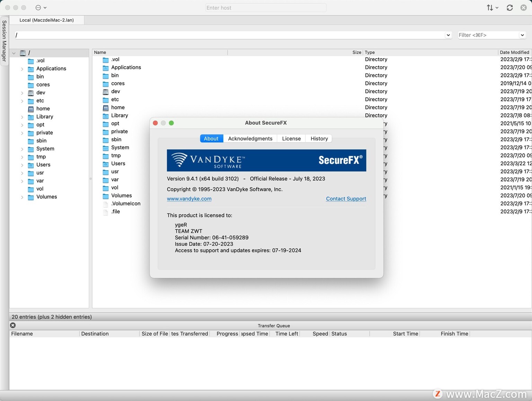This screenshot has height=401, width=532.
Task: Click the root drive icon in the tree
Action: tap(23, 53)
